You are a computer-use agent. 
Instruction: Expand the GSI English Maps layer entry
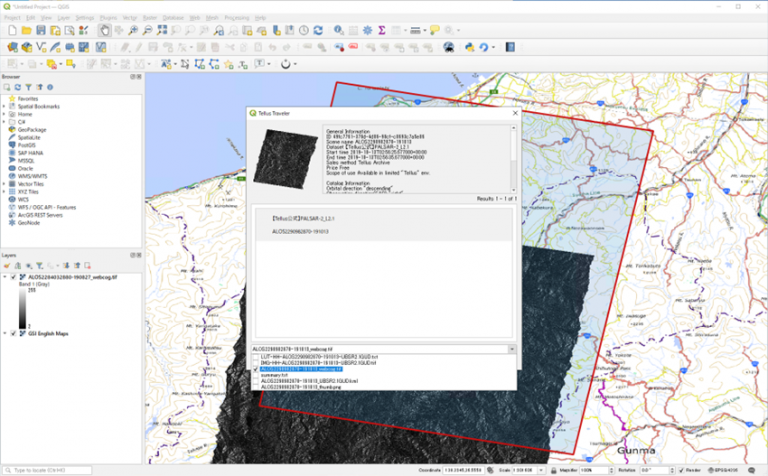(5, 333)
